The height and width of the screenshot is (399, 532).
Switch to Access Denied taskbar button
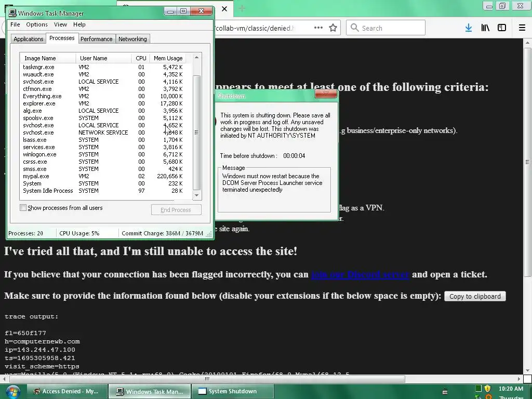[67, 391]
